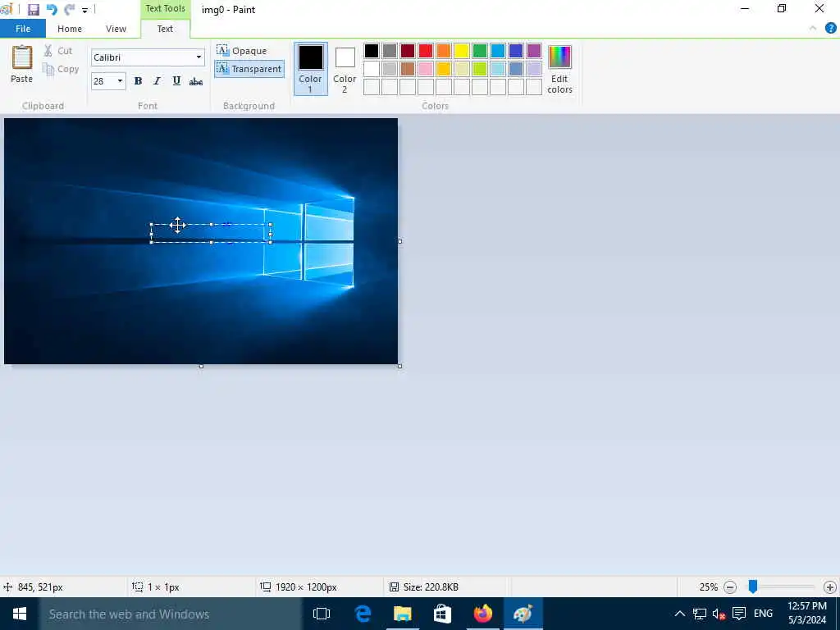Select Color 2 background button
Viewport: 840px width, 630px height.
345,69
